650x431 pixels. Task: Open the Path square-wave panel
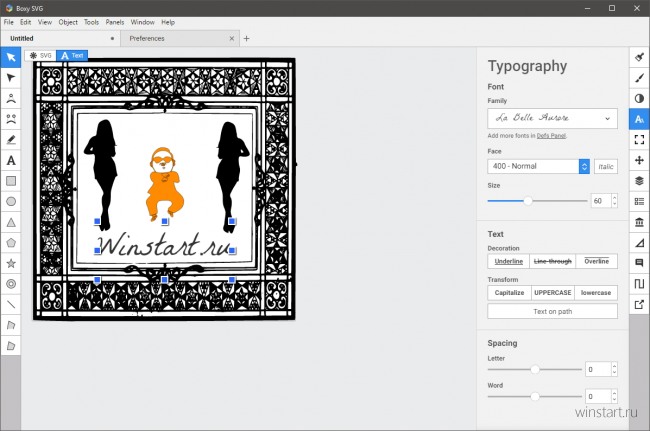point(639,284)
